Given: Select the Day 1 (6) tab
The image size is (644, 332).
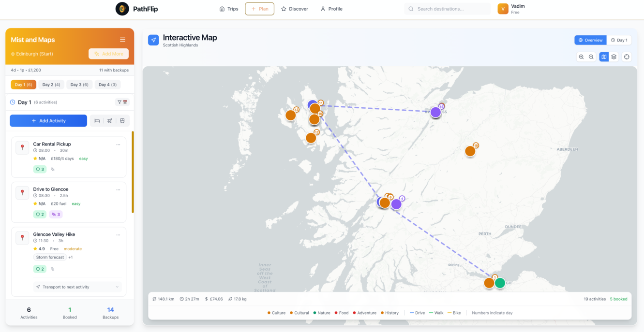Looking at the screenshot, I should pos(23,85).
